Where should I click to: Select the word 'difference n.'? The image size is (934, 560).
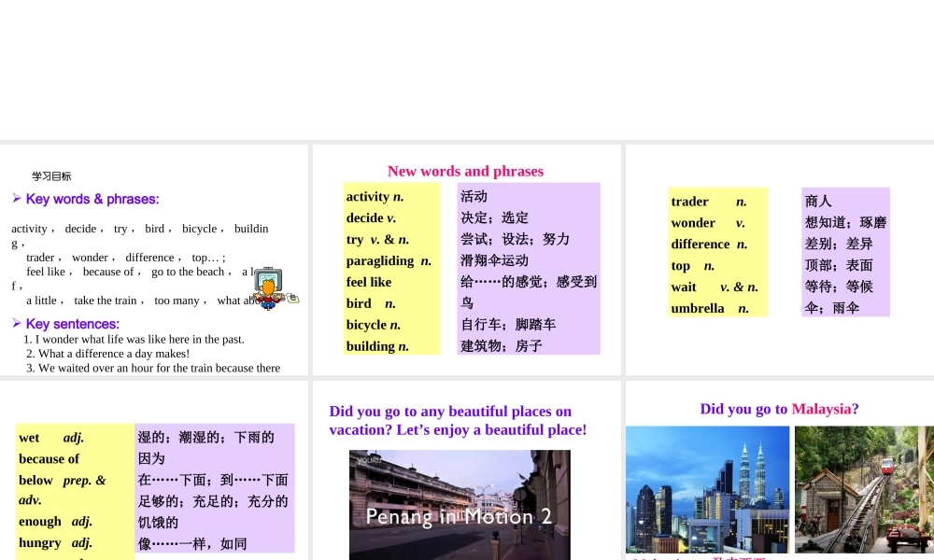pyautogui.click(x=709, y=245)
